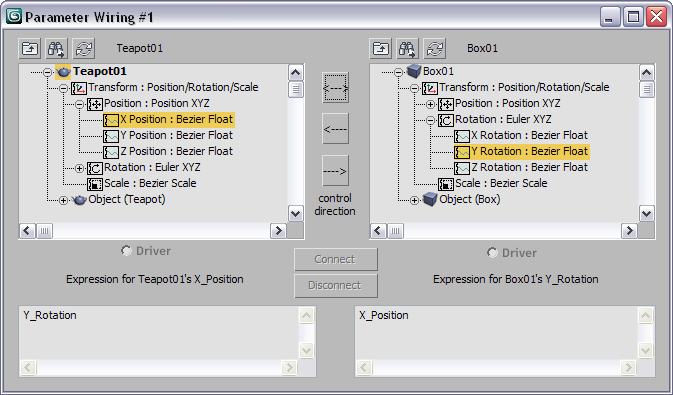Click Show All Tracks icon above Box01 tree

pos(381,49)
